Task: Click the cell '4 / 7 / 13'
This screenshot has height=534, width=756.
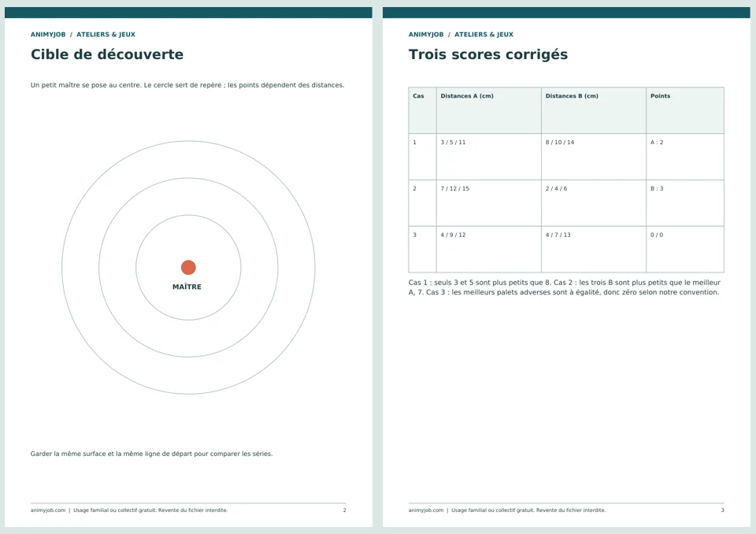Action: (x=594, y=250)
